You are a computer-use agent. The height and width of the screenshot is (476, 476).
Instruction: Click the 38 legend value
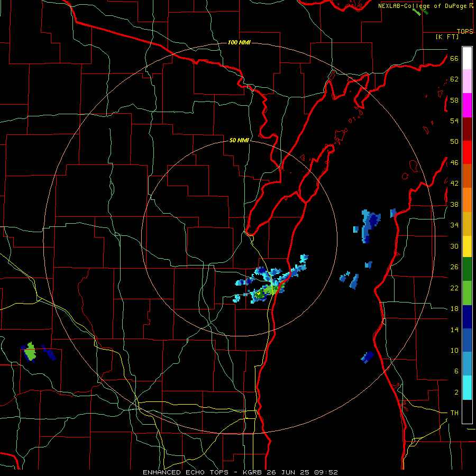tap(454, 204)
